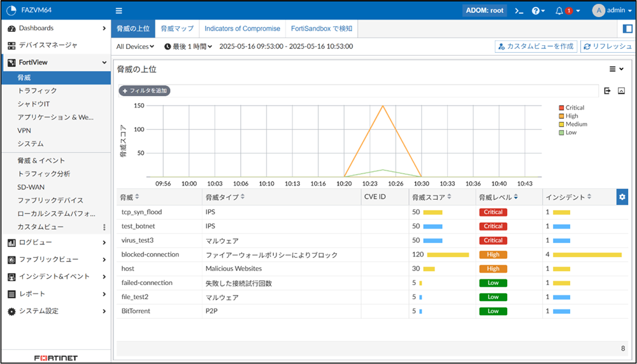This screenshot has height=364, width=637.
Task: Toggle Medium series in chart legend
Action: (573, 124)
